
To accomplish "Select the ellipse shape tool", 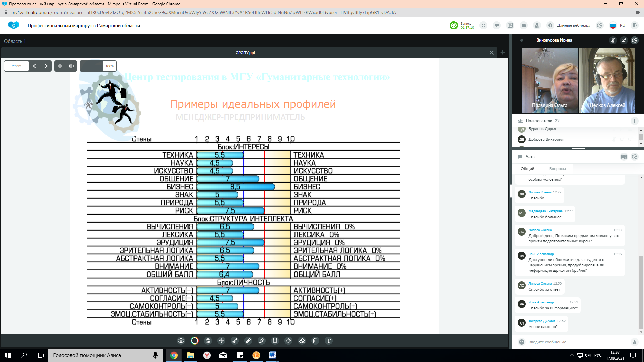I will pos(288,341).
